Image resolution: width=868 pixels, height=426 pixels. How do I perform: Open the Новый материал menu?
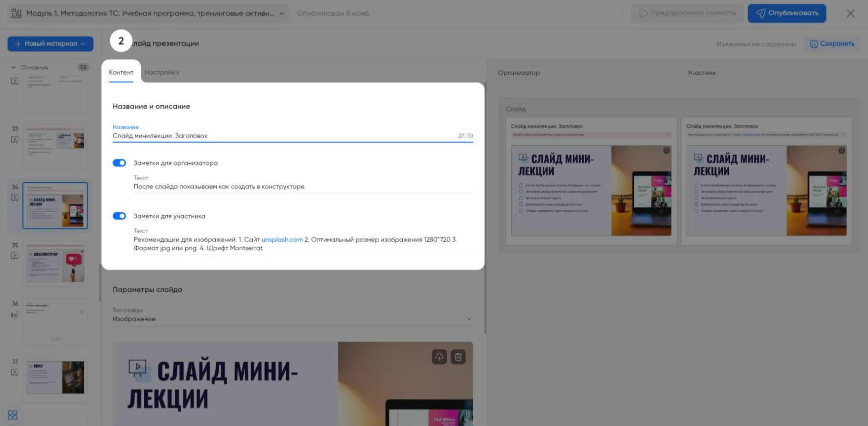(50, 44)
